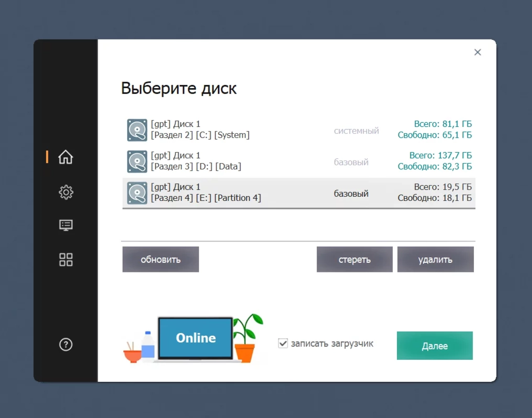Click the green "Далее" button
Viewport: 532px width, 418px height.
(435, 346)
